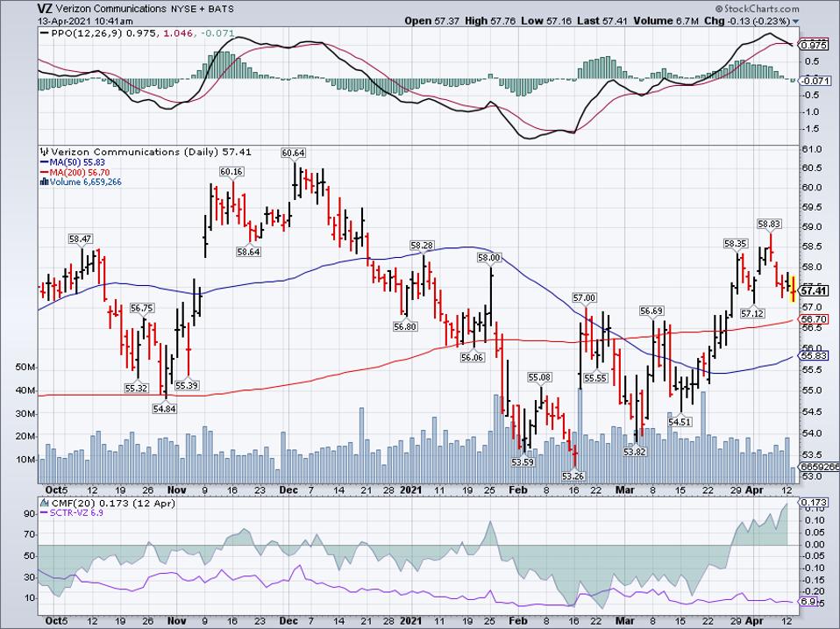840x629 pixels.
Task: Click the volume bars icon in the price legend
Action: [x=45, y=182]
